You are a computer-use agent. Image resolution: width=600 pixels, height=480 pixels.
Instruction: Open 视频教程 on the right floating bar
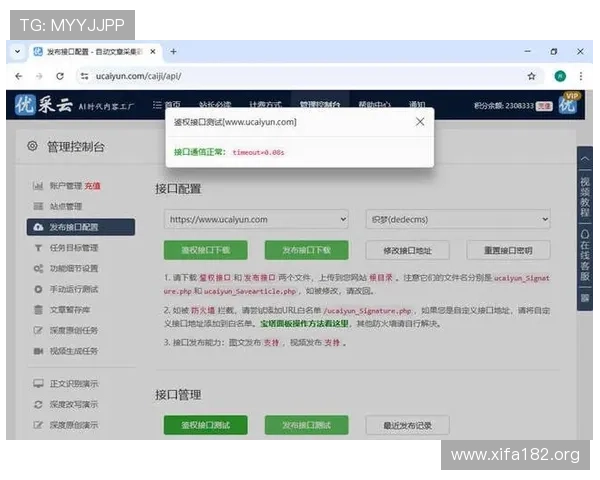[585, 196]
